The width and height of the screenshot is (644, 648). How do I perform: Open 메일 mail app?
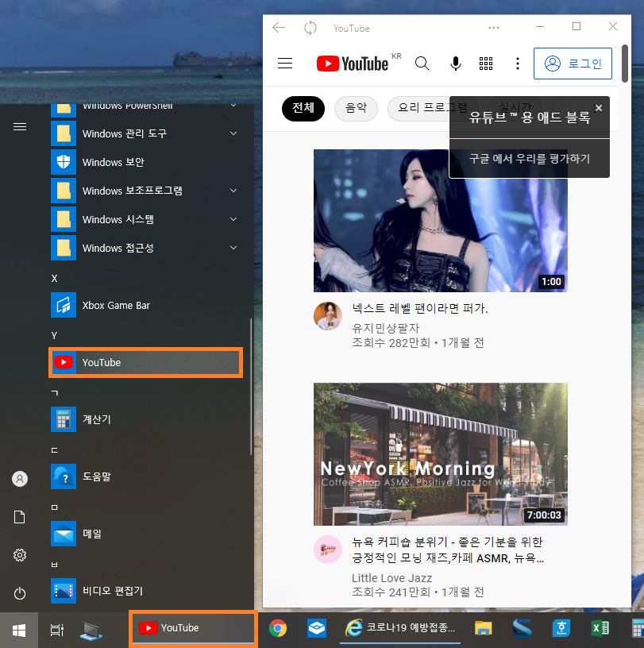pyautogui.click(x=145, y=534)
